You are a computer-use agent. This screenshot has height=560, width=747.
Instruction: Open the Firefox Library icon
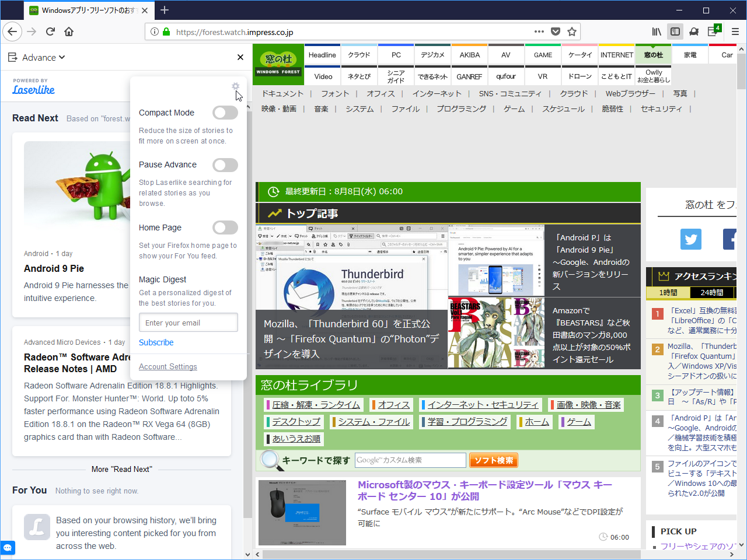point(657,32)
